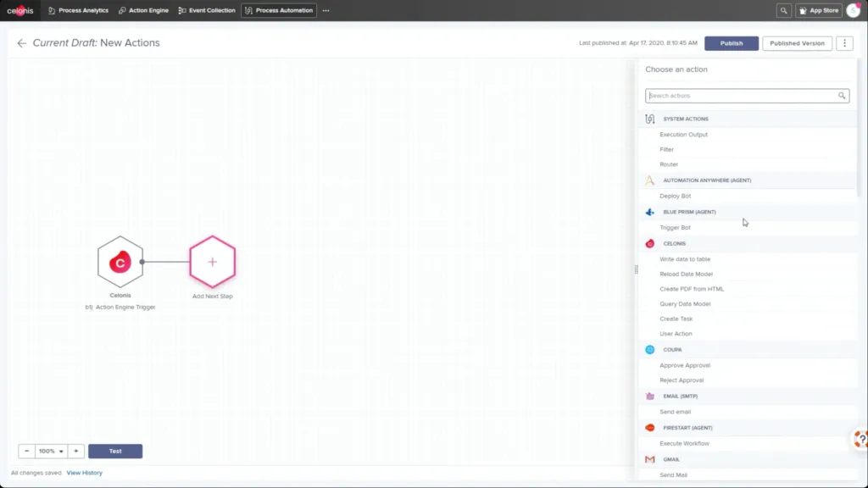Zoom out with the minus button
868x488 pixels.
click(x=26, y=451)
